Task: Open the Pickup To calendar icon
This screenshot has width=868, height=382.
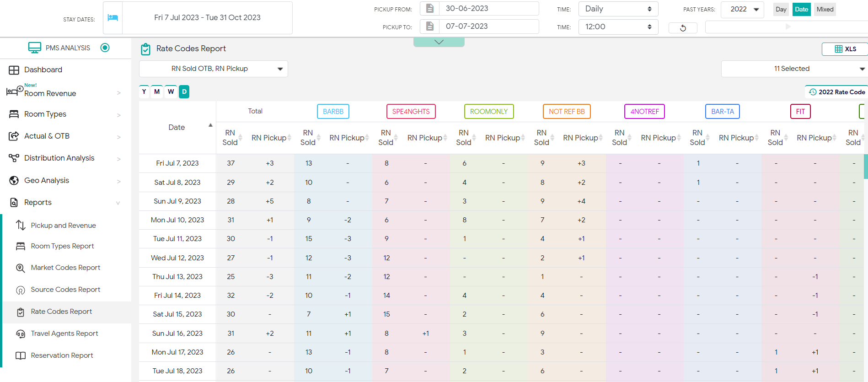Action: pos(429,27)
